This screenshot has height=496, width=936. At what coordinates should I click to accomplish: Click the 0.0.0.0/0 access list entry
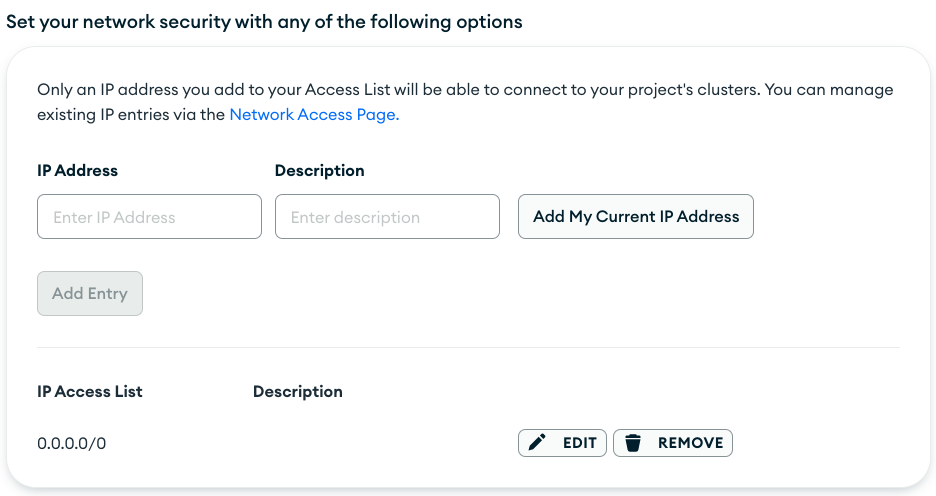[x=72, y=443]
